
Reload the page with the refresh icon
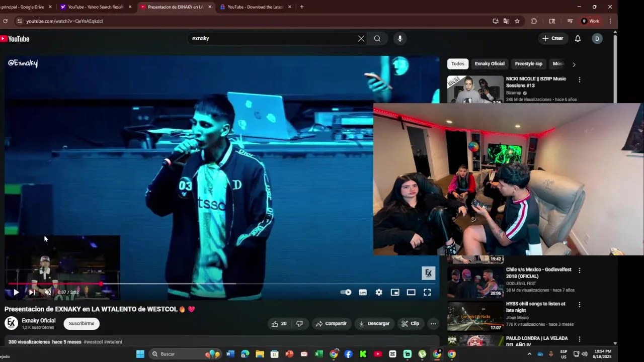pos(5,21)
